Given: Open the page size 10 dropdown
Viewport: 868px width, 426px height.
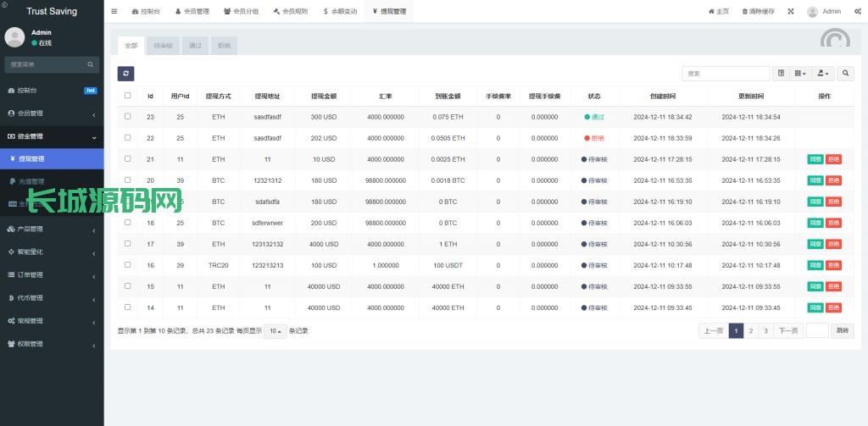Looking at the screenshot, I should (275, 330).
